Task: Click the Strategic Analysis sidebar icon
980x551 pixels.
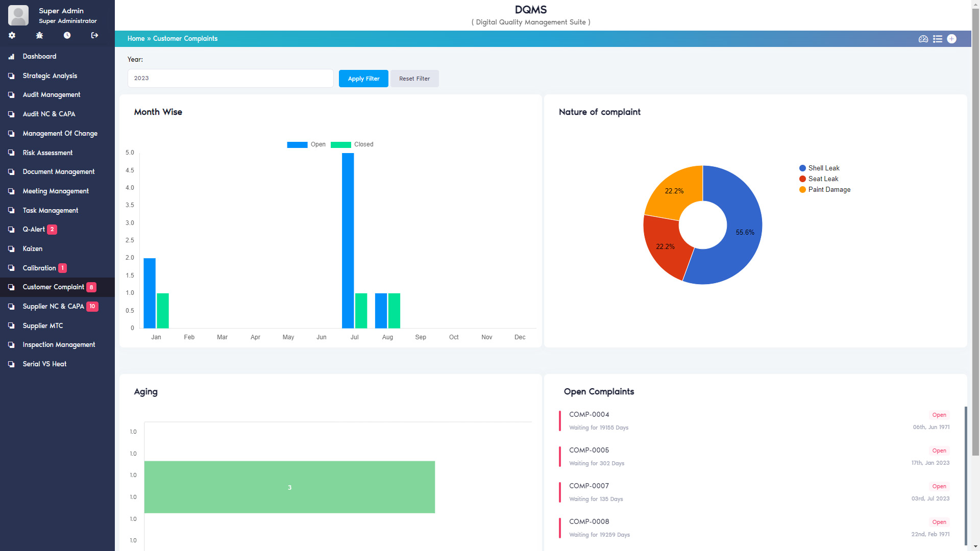Action: point(11,76)
